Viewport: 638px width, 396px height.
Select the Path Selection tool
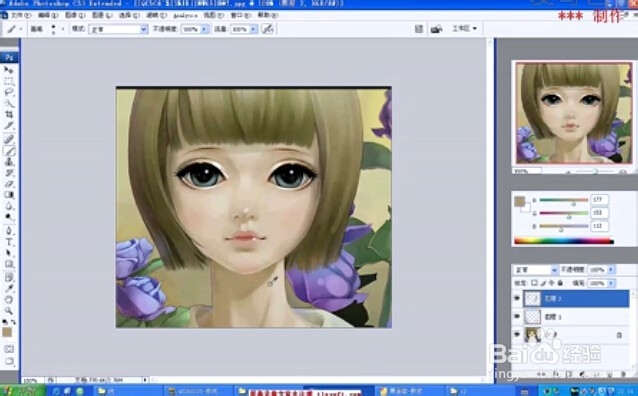[9, 253]
